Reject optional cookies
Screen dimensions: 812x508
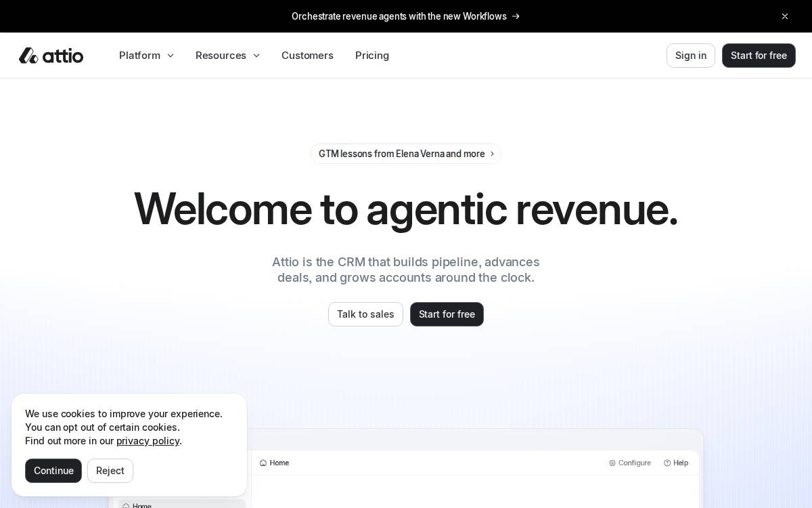pyautogui.click(x=110, y=471)
